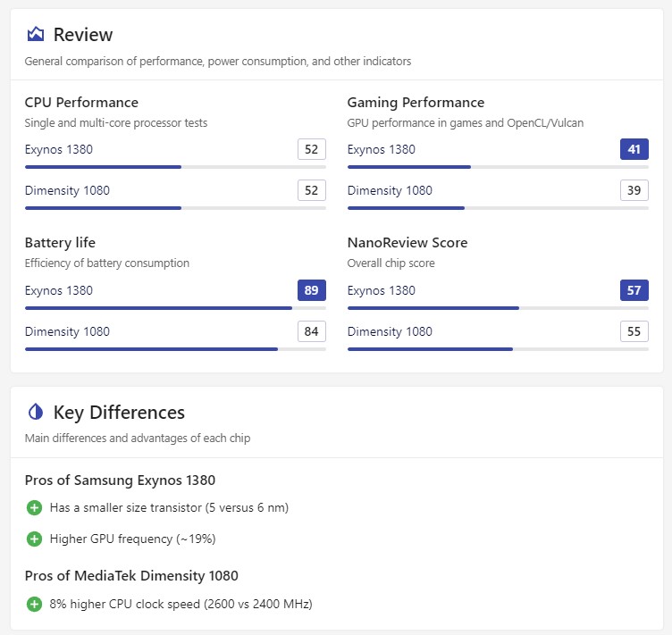Click Higher GPU frequency (~19%) text
Viewport: 672px width, 635px height.
(x=133, y=539)
